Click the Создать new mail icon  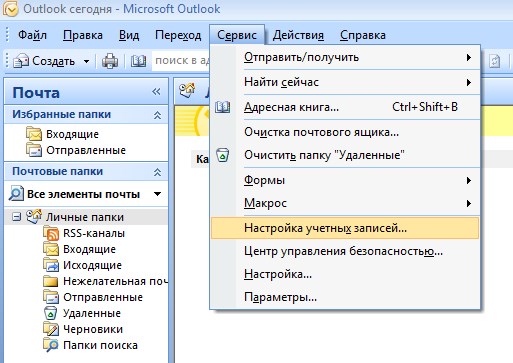tap(21, 61)
